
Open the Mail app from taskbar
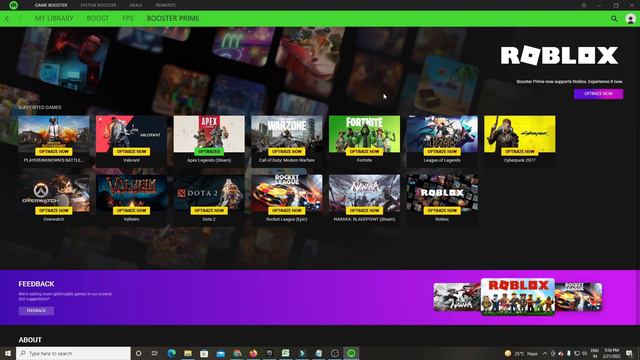coord(220,353)
